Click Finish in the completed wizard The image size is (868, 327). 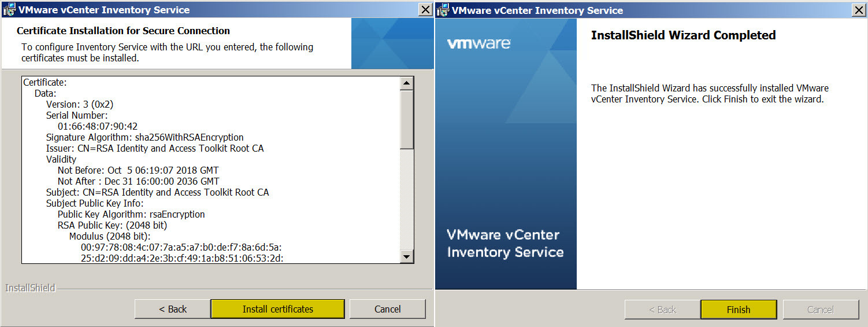tap(739, 309)
